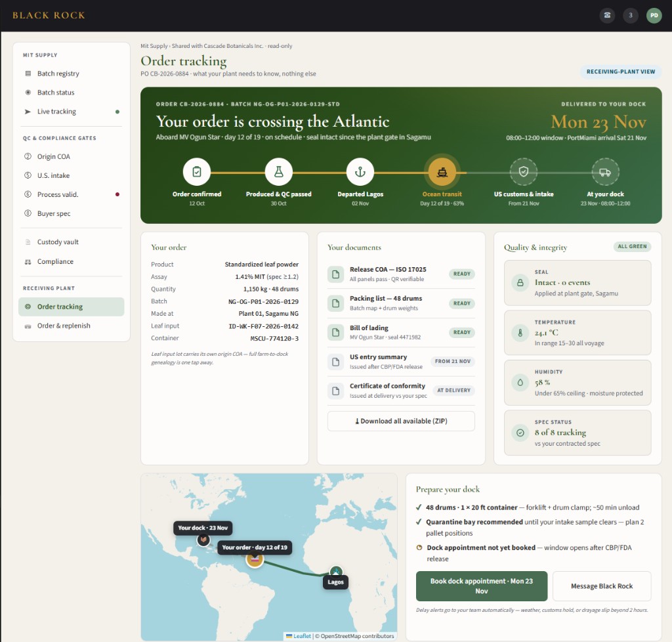The height and width of the screenshot is (642, 672).
Task: Click the Ocean transit ship icon
Action: click(442, 172)
